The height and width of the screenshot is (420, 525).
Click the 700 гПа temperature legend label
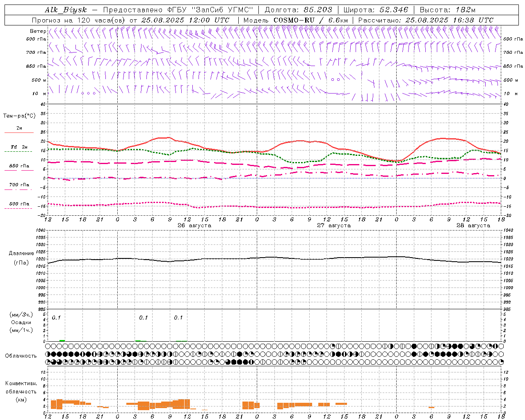(19, 185)
